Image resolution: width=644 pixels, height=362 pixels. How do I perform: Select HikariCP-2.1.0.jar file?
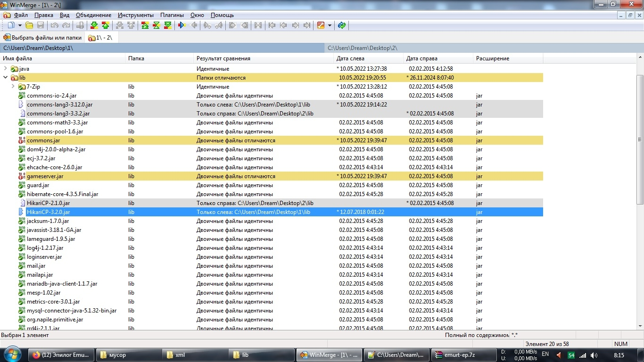tap(48, 203)
